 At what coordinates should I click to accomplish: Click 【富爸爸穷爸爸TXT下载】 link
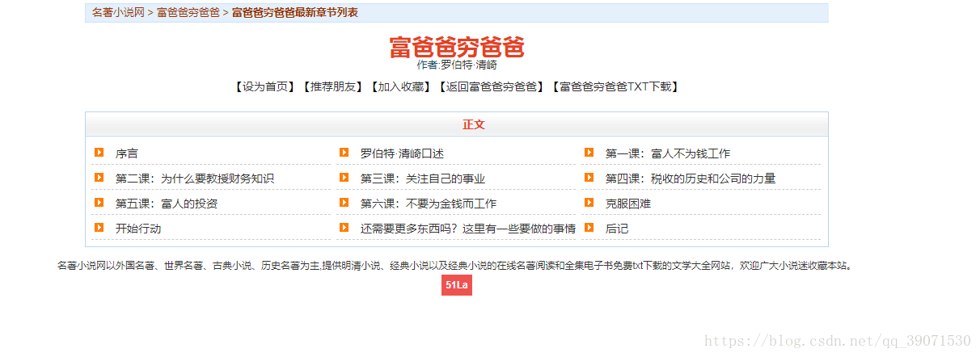(x=615, y=86)
